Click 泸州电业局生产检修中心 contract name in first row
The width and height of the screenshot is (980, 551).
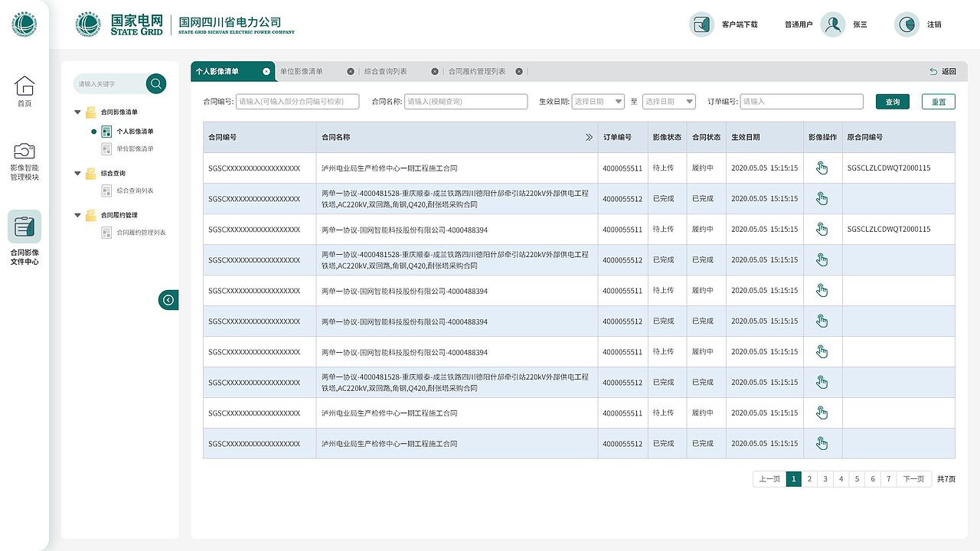[389, 168]
